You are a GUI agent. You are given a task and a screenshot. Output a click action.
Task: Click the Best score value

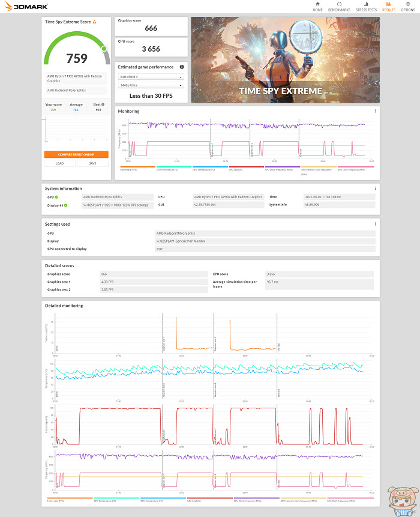(98, 110)
